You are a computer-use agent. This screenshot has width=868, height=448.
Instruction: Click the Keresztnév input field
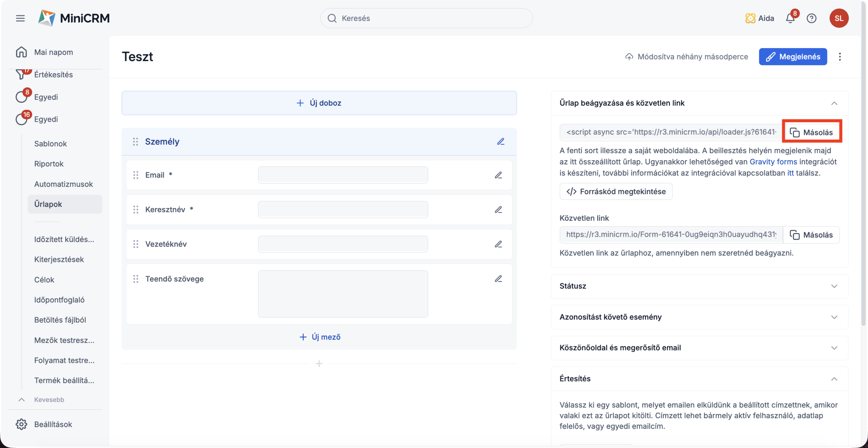[x=343, y=209]
